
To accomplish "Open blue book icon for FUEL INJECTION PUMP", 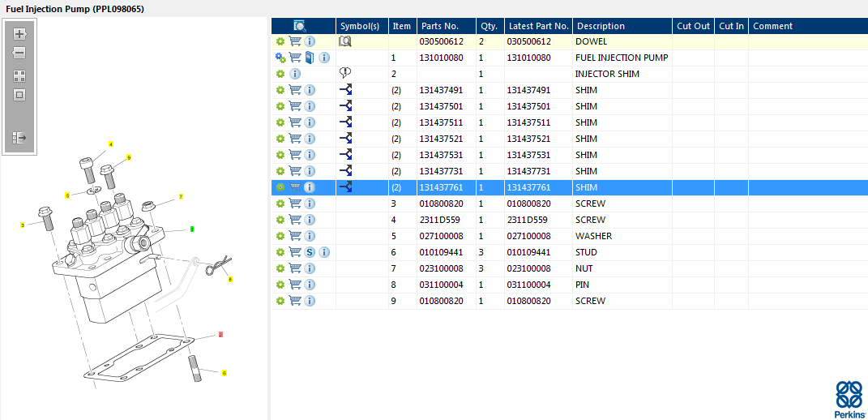I will (310, 58).
